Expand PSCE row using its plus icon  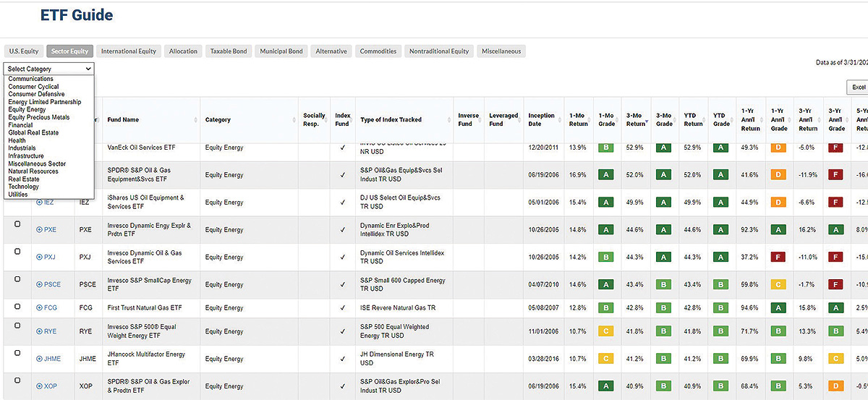tap(39, 285)
